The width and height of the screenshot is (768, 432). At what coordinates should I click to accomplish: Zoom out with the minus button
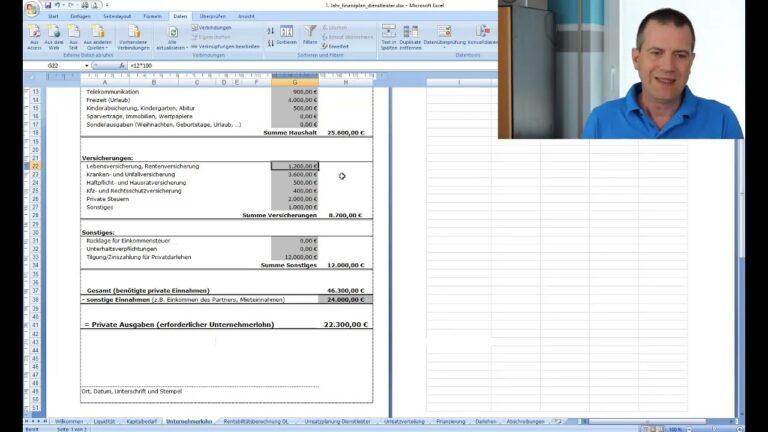690,429
